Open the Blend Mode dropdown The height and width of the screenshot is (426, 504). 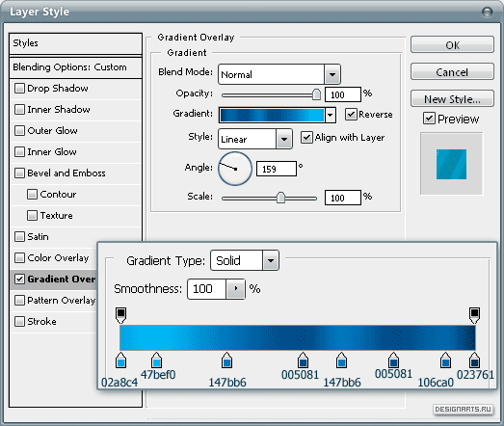tap(332, 74)
